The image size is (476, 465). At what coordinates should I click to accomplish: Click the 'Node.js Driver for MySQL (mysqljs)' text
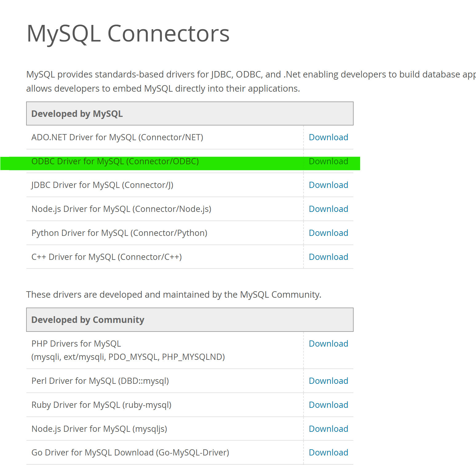tap(99, 429)
